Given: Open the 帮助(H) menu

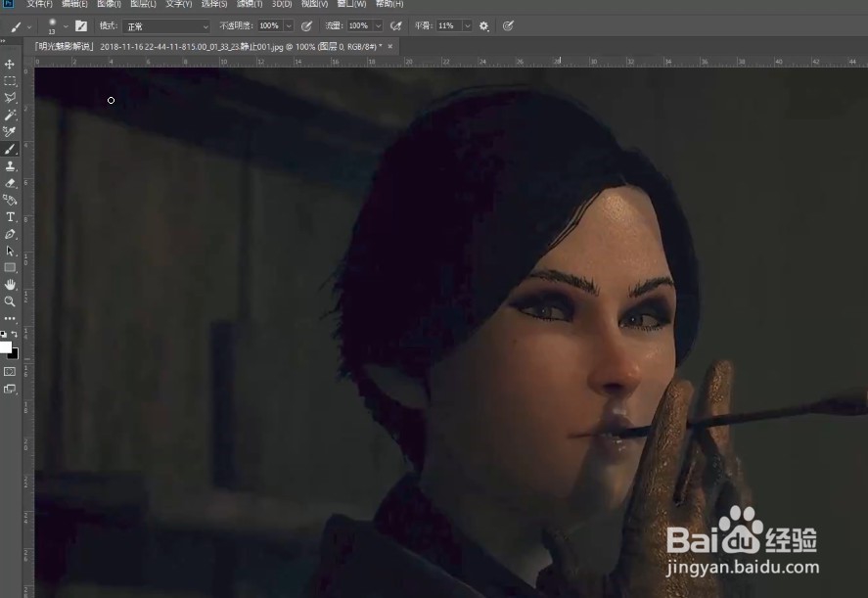Looking at the screenshot, I should [389, 4].
